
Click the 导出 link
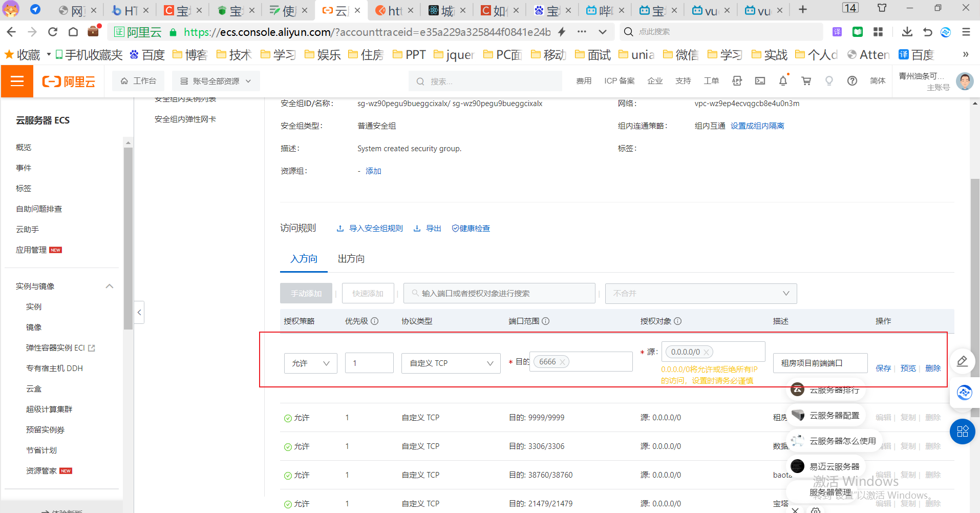click(x=428, y=228)
